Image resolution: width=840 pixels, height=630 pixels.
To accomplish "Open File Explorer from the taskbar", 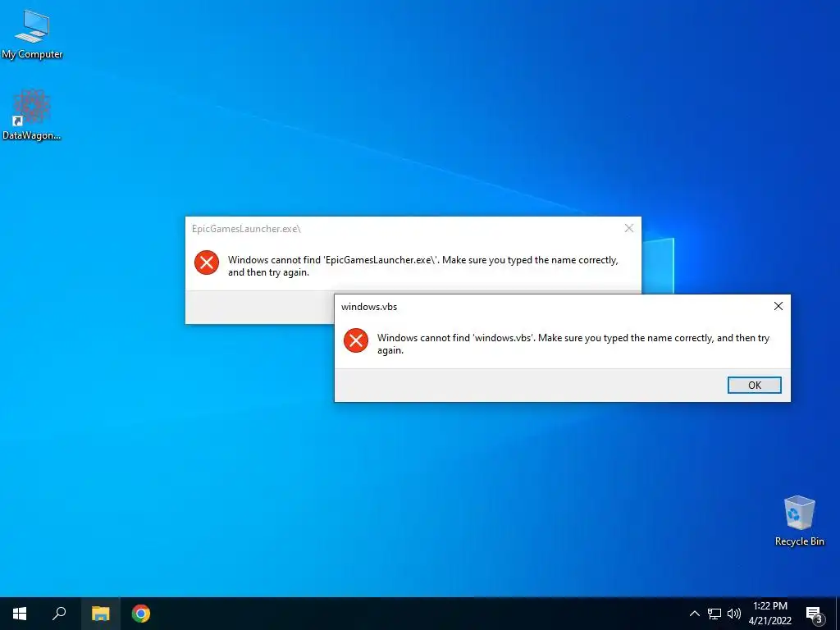I will tap(100, 614).
